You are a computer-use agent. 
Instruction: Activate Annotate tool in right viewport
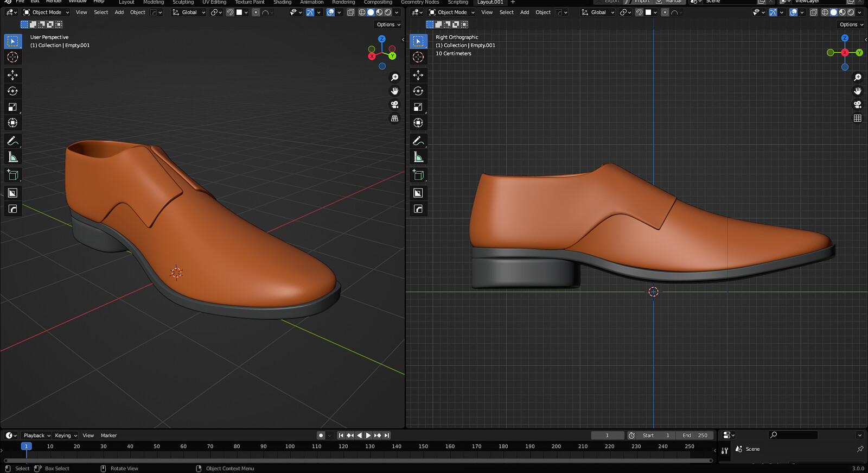(x=418, y=141)
